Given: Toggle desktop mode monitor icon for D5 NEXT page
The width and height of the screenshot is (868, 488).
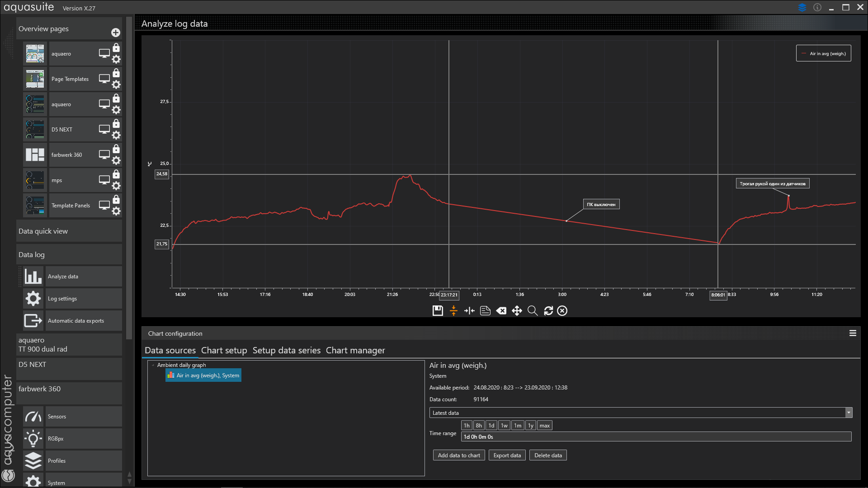Looking at the screenshot, I should 104,129.
